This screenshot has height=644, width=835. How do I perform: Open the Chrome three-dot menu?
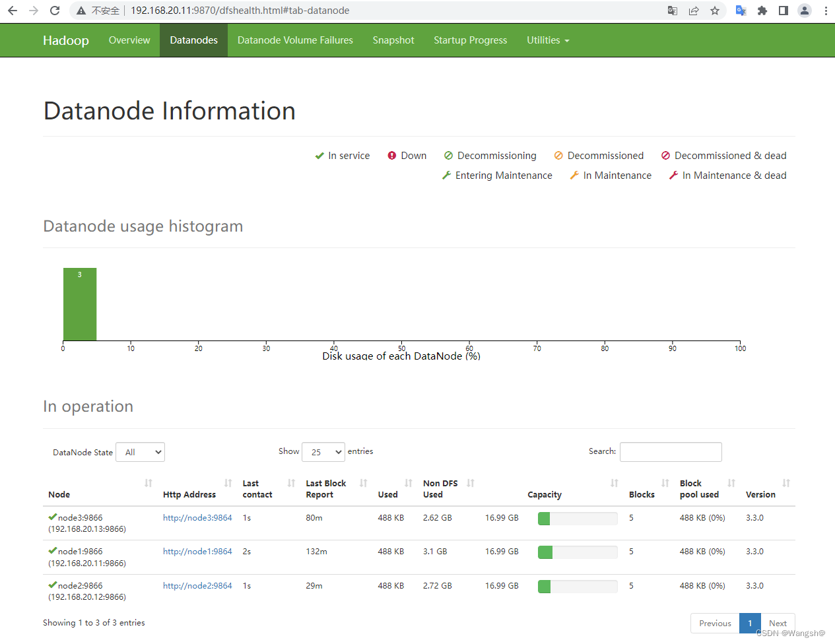pyautogui.click(x=826, y=11)
